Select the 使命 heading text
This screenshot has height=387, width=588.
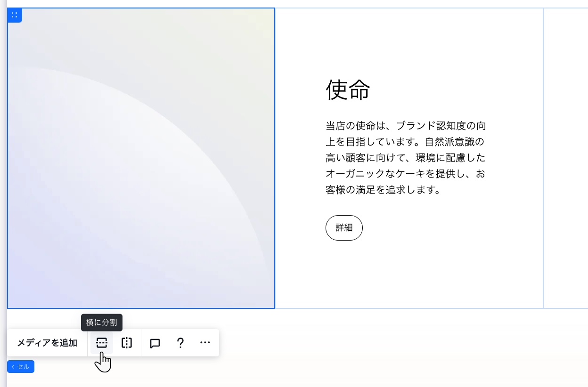coord(347,90)
